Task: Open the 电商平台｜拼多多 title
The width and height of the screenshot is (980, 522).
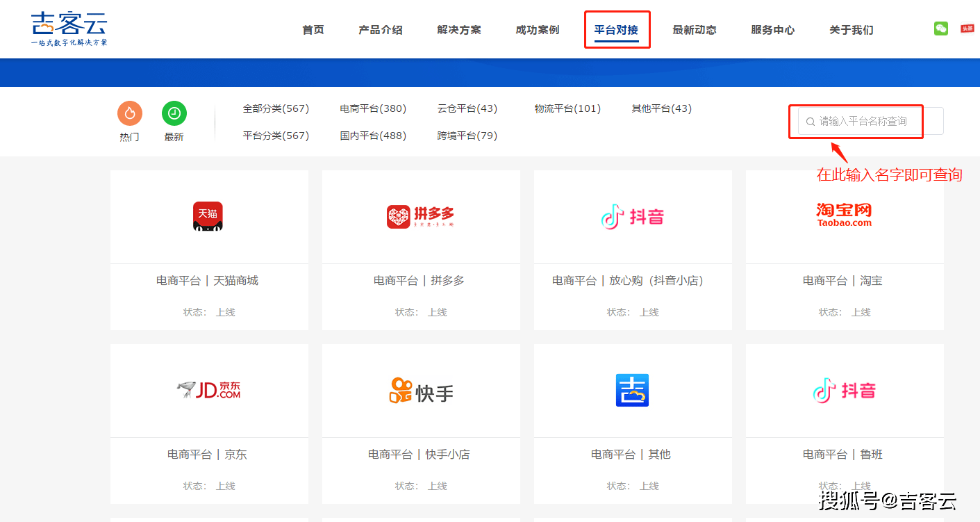Action: 420,281
